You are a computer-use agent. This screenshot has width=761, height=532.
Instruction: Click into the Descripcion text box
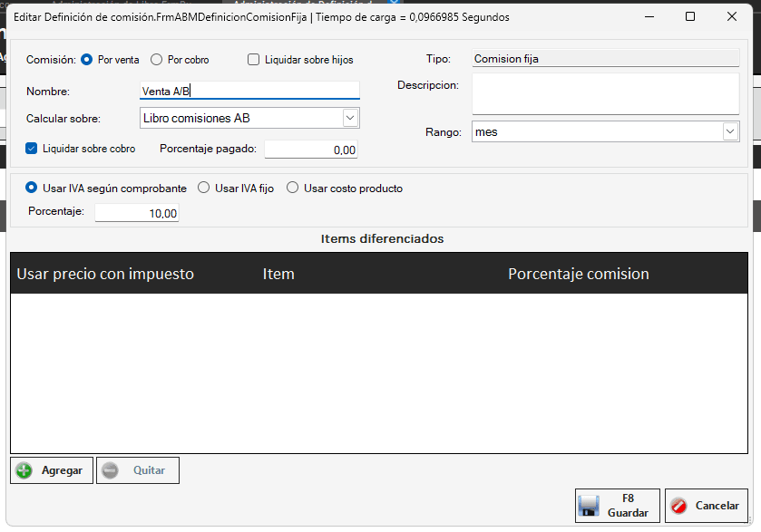(x=605, y=94)
